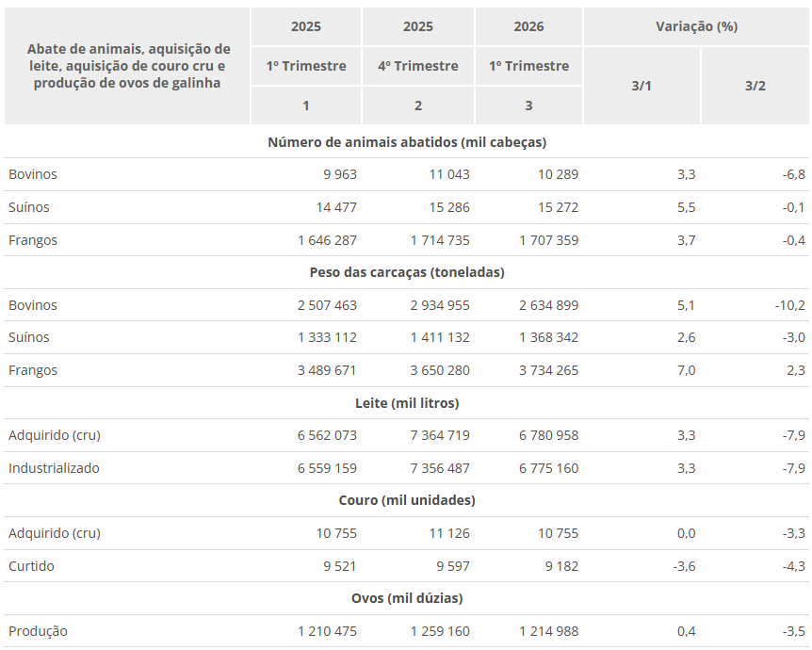
Task: Click the Frangos carcass variation 7,0
Action: (686, 370)
